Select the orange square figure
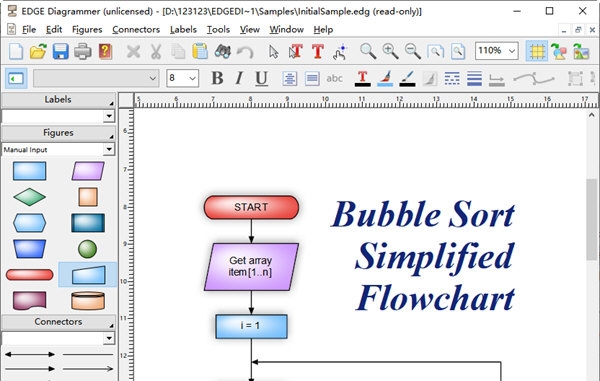This screenshot has height=381, width=600. (x=88, y=197)
